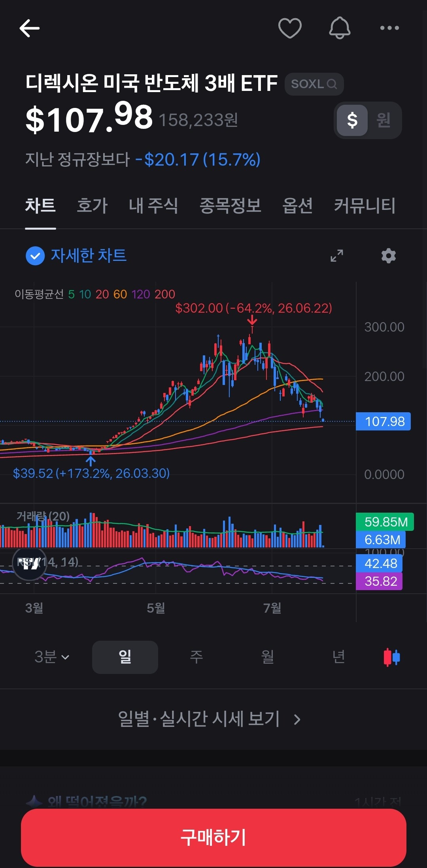Tap the red 구매하기 button
427x868 pixels.
213,838
